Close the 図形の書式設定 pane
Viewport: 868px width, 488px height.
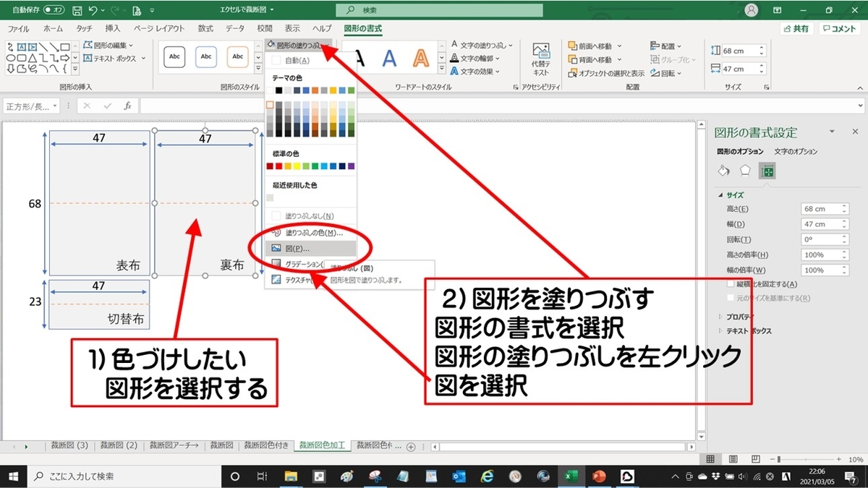tap(854, 132)
